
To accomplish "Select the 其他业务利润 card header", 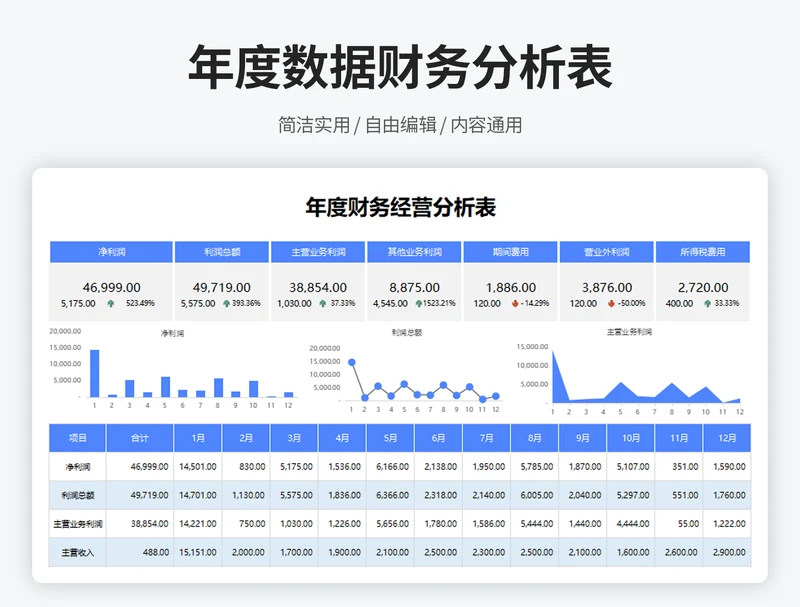I will tap(414, 252).
